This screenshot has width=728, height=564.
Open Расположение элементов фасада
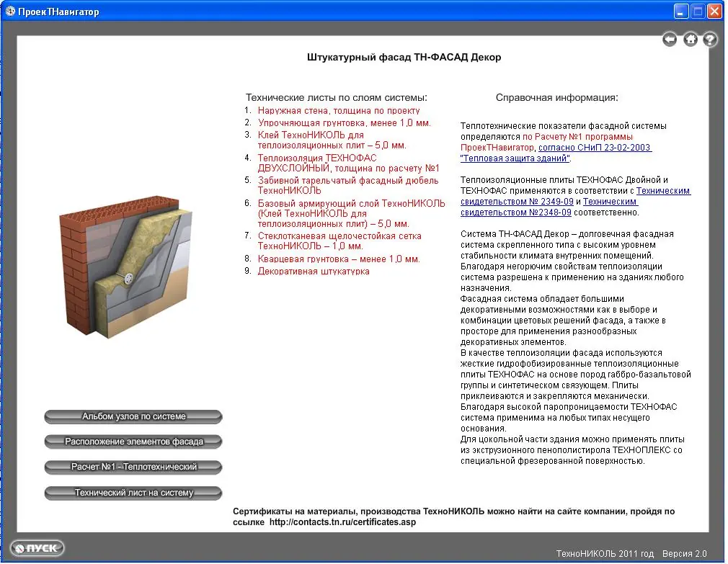[x=133, y=442]
